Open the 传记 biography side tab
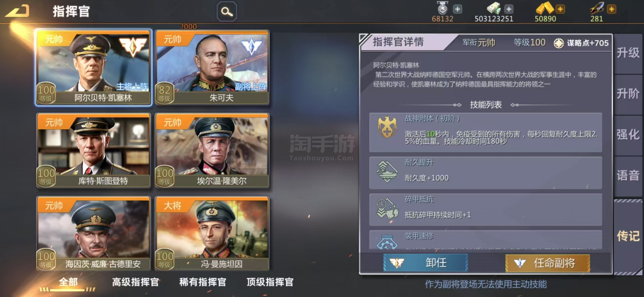 coord(628,236)
